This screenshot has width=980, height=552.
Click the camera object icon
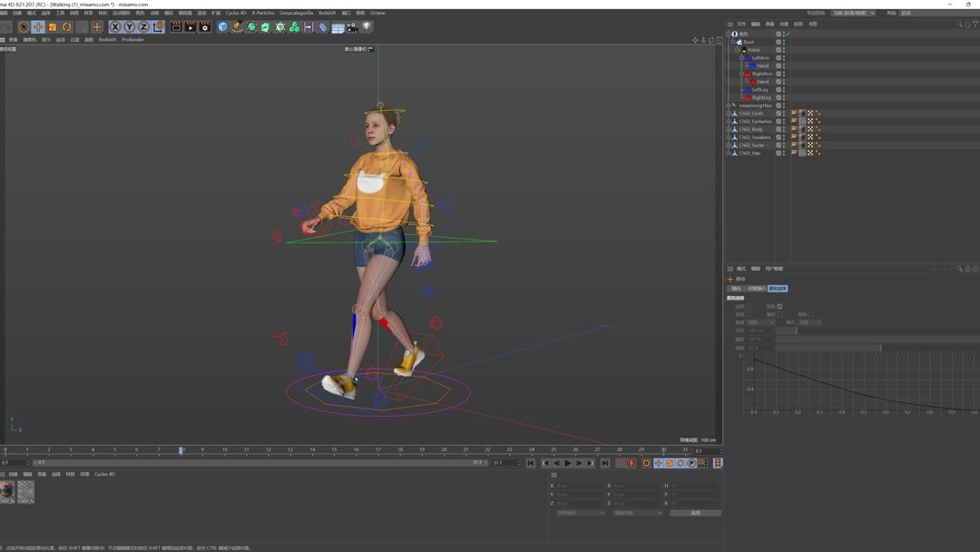352,27
